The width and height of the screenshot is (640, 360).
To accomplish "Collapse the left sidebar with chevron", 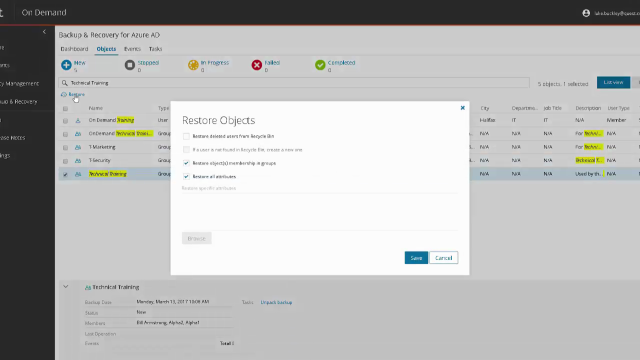I will click(44, 32).
